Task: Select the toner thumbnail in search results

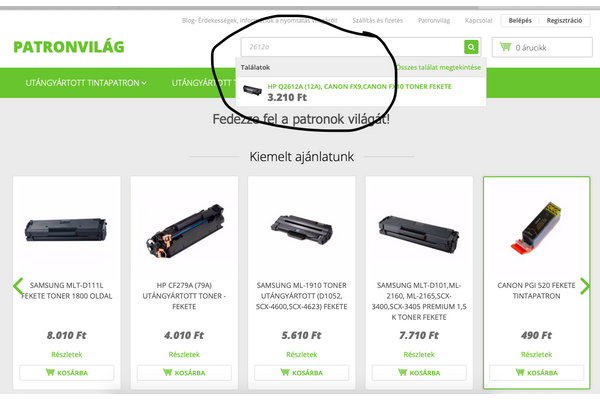Action: click(x=252, y=91)
